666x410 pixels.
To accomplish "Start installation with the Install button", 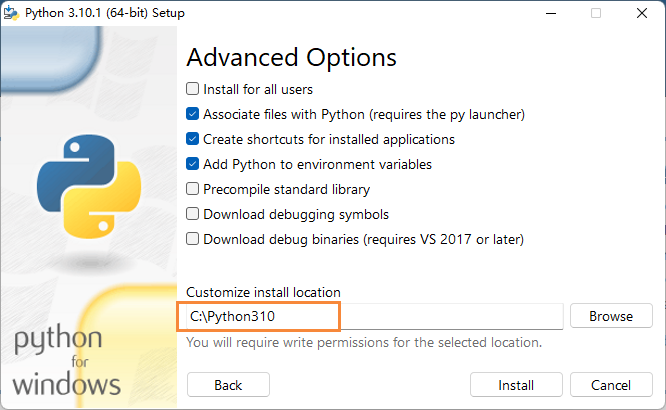I will pyautogui.click(x=516, y=385).
